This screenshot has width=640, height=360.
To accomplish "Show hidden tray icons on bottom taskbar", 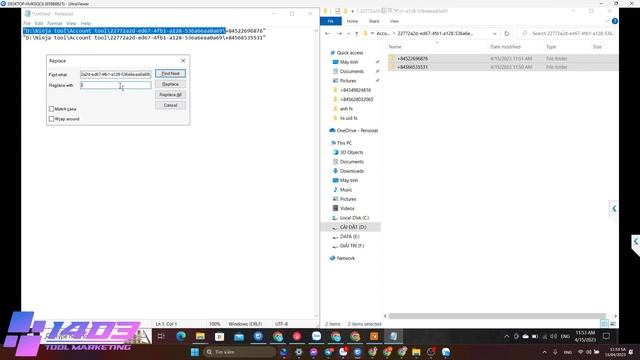I will (x=544, y=352).
